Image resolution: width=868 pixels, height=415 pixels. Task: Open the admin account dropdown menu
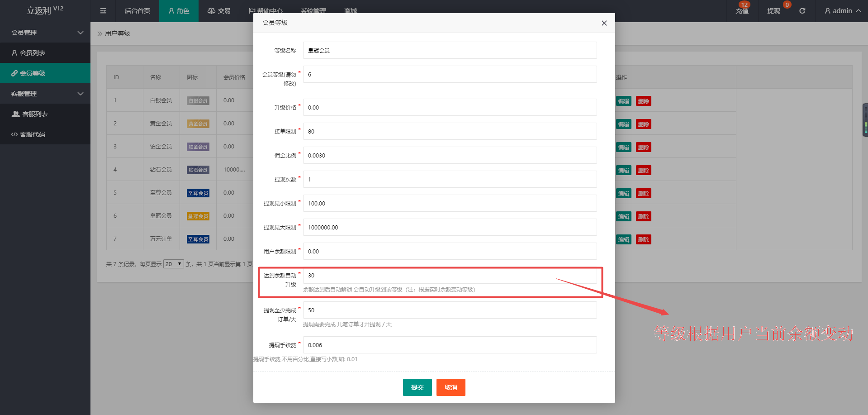(841, 11)
